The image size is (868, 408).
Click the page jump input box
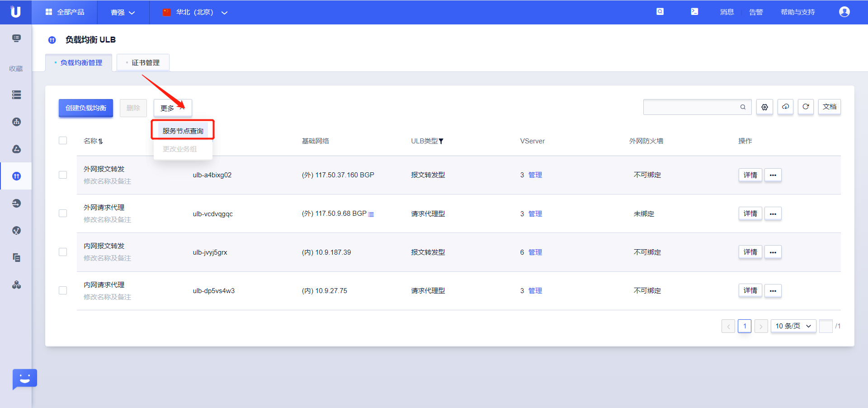[x=826, y=326]
